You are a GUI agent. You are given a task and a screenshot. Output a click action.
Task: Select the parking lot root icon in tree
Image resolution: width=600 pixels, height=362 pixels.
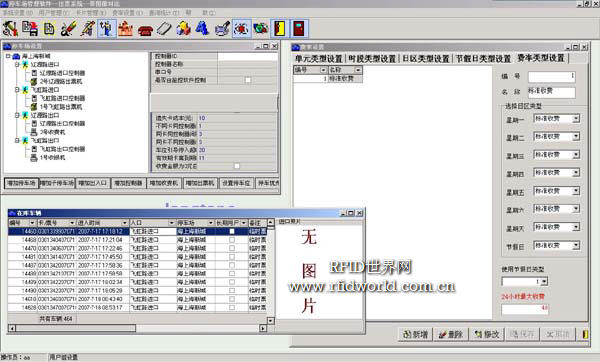click(16, 56)
